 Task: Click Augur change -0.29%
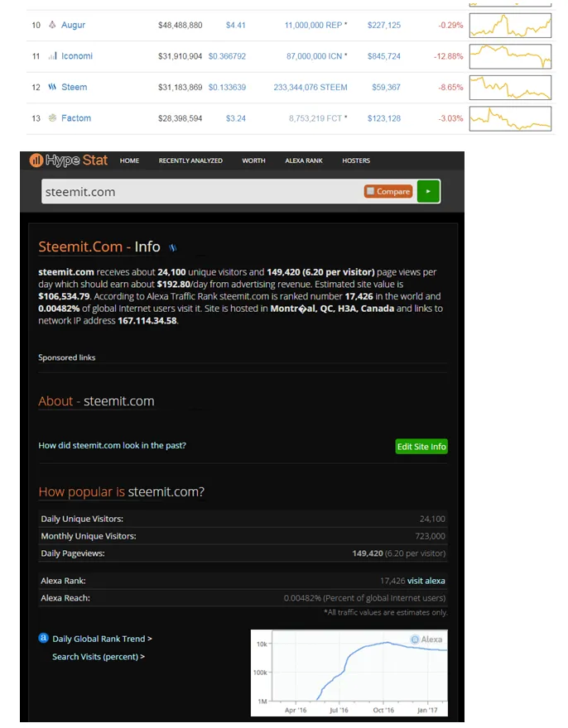(x=450, y=25)
